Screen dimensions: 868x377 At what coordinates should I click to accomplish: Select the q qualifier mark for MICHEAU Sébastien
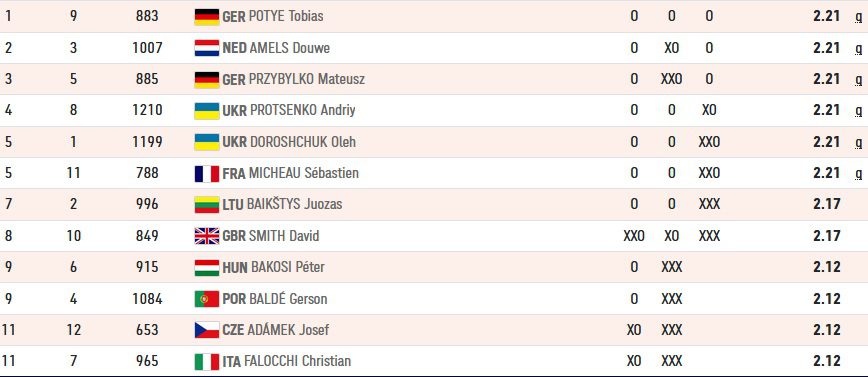point(859,174)
